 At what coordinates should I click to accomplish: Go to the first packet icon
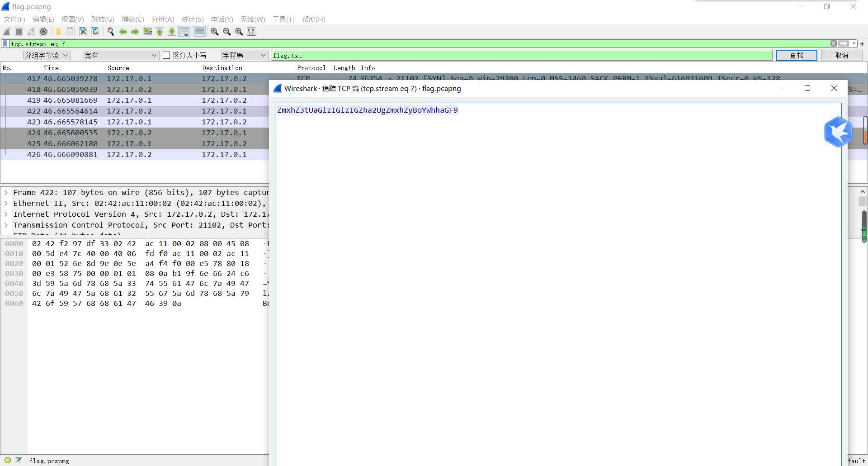pyautogui.click(x=160, y=32)
